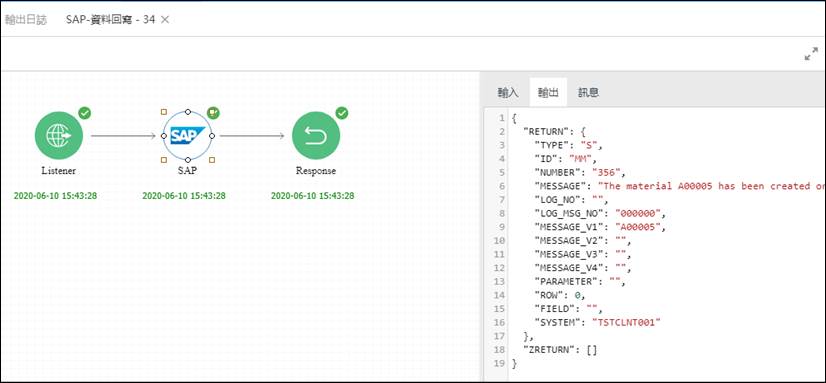Click the SAP node label text
Screen dimensions: 826x383
point(188,171)
